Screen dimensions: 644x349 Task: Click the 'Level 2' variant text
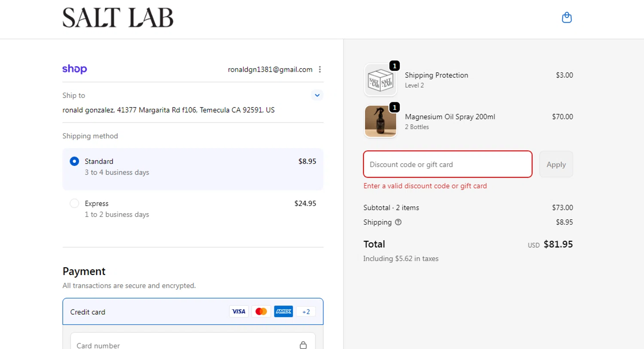pyautogui.click(x=414, y=85)
